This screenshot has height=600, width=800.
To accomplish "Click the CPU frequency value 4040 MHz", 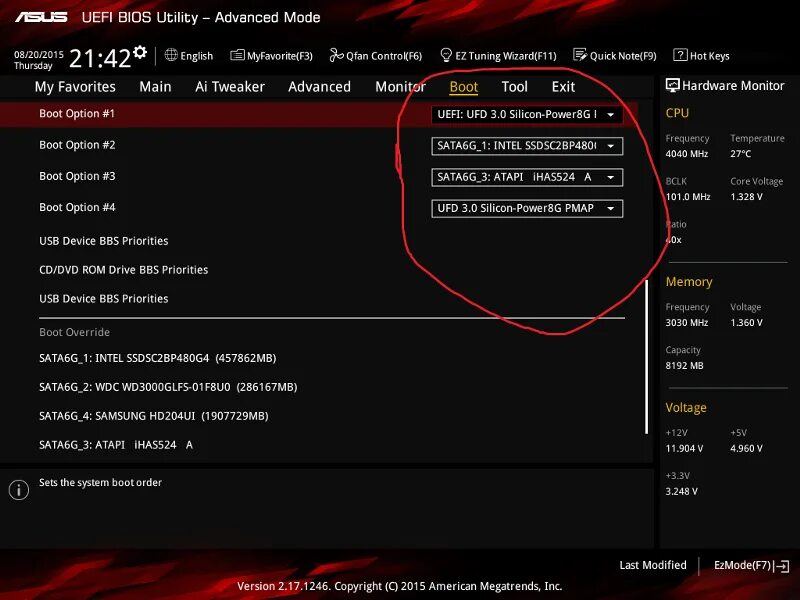I will (x=687, y=154).
